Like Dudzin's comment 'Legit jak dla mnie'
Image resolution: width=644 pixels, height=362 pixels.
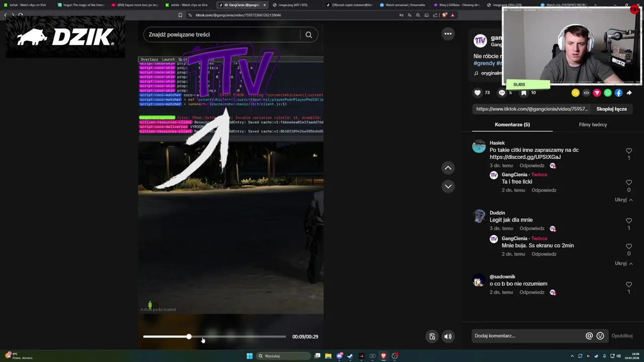tap(628, 221)
